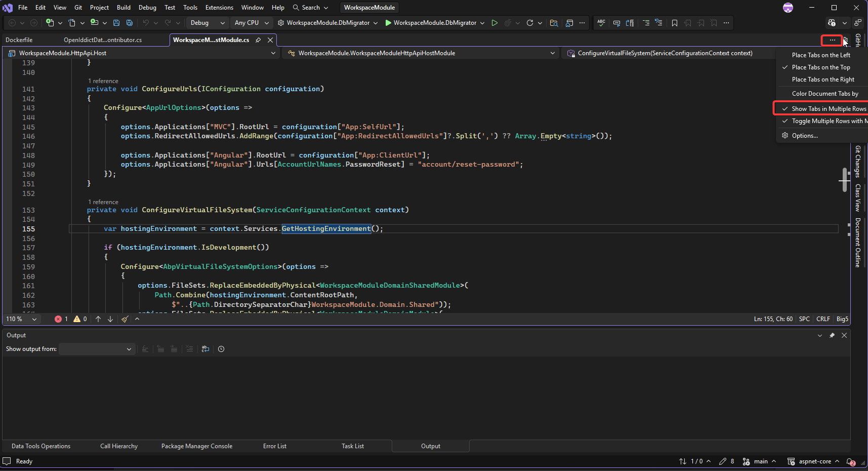The image size is (868, 471).
Task: Choose Place Tabs on the Left
Action: coord(820,55)
